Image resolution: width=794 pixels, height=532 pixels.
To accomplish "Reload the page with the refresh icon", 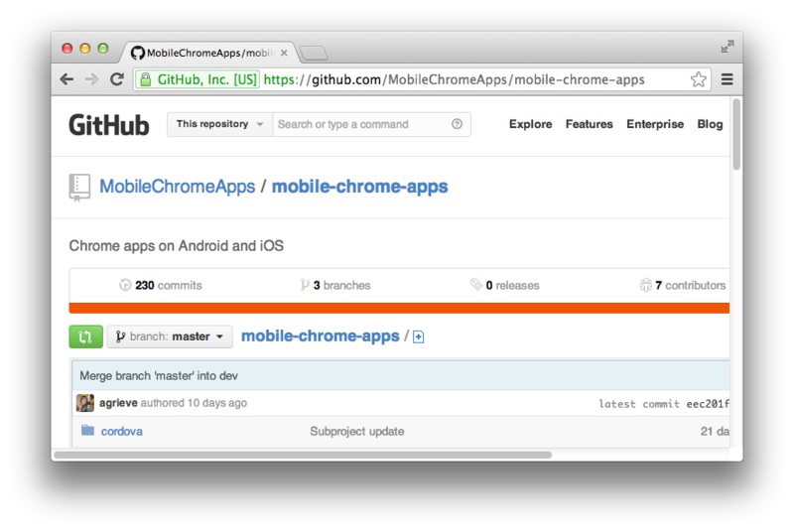I will click(117, 79).
